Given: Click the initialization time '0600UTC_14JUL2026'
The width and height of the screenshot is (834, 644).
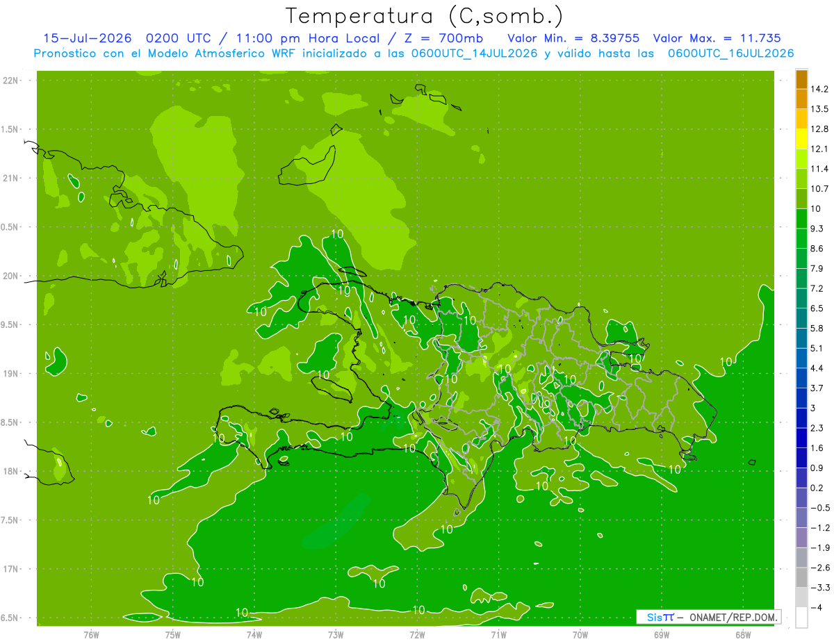Looking at the screenshot, I should click(x=476, y=53).
